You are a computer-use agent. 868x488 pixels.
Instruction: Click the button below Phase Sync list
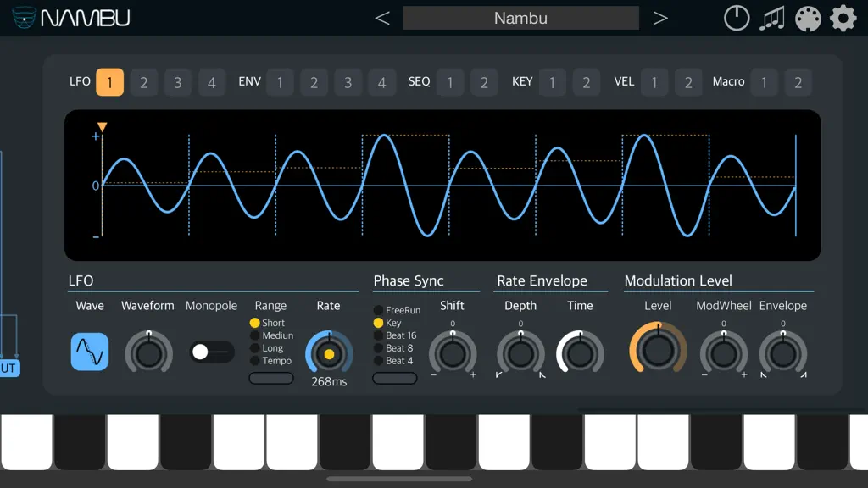point(395,379)
